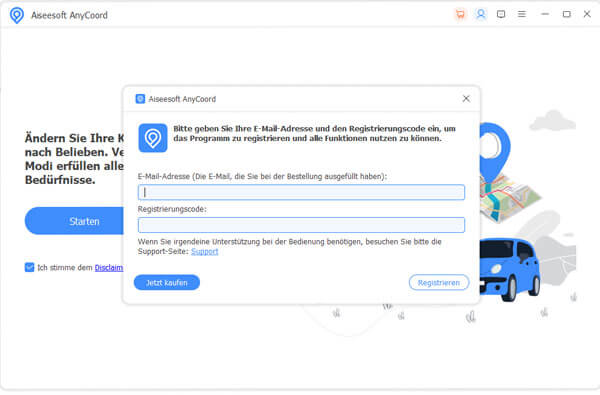The height and width of the screenshot is (395, 600).
Task: Click the Starten button
Action: tap(75, 221)
